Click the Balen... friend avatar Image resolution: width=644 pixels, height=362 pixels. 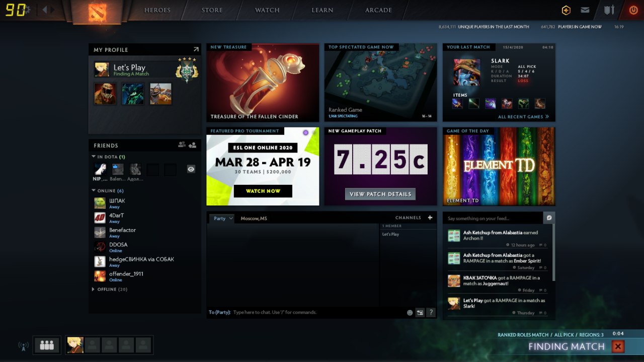pos(118,169)
